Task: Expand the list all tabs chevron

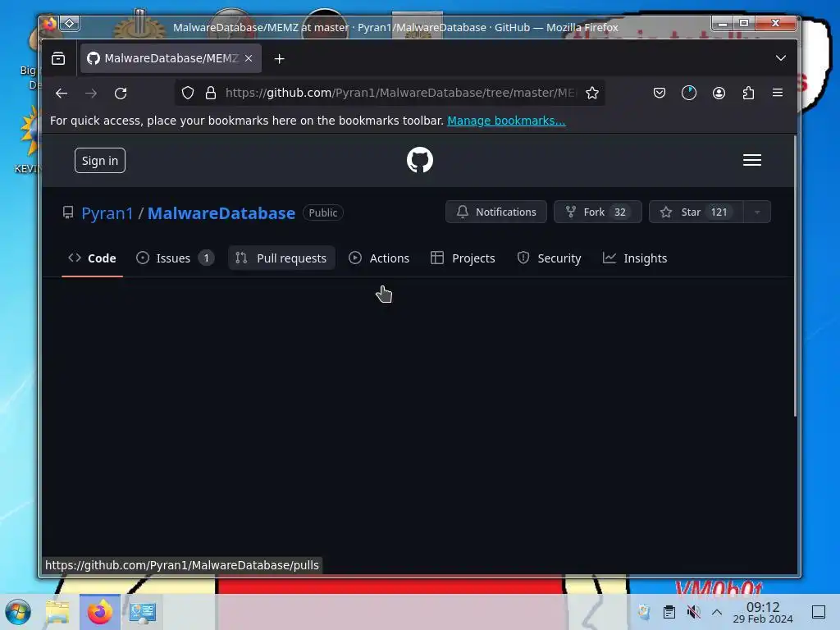Action: tap(781, 58)
